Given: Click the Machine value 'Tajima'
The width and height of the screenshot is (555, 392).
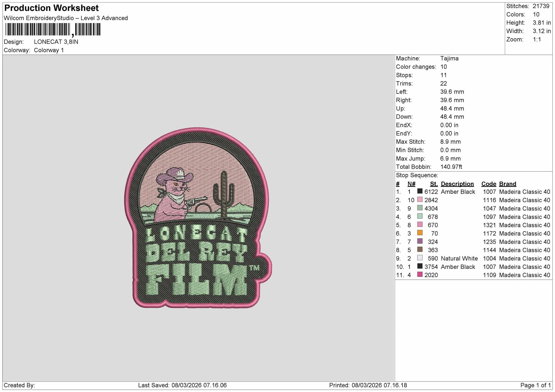Looking at the screenshot, I should pos(449,58).
